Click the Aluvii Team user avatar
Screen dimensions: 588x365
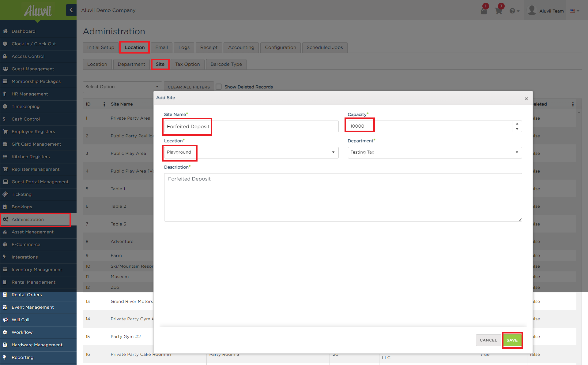click(532, 10)
